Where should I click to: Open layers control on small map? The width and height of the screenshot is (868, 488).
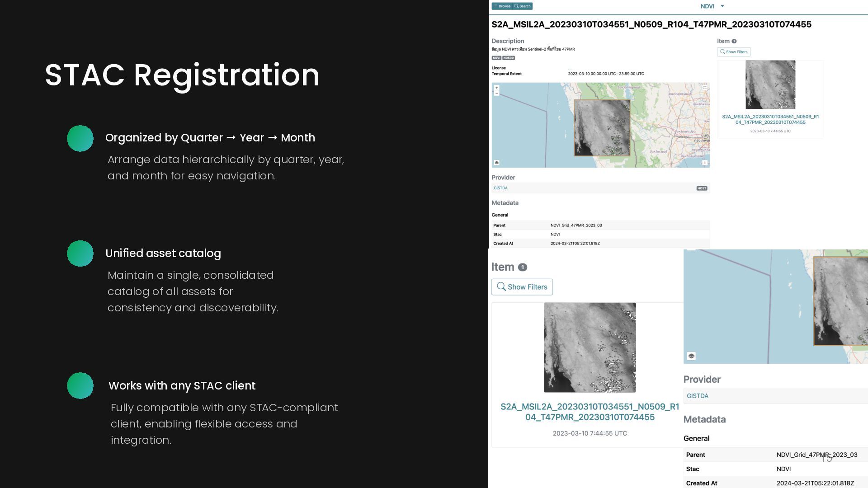coord(496,163)
